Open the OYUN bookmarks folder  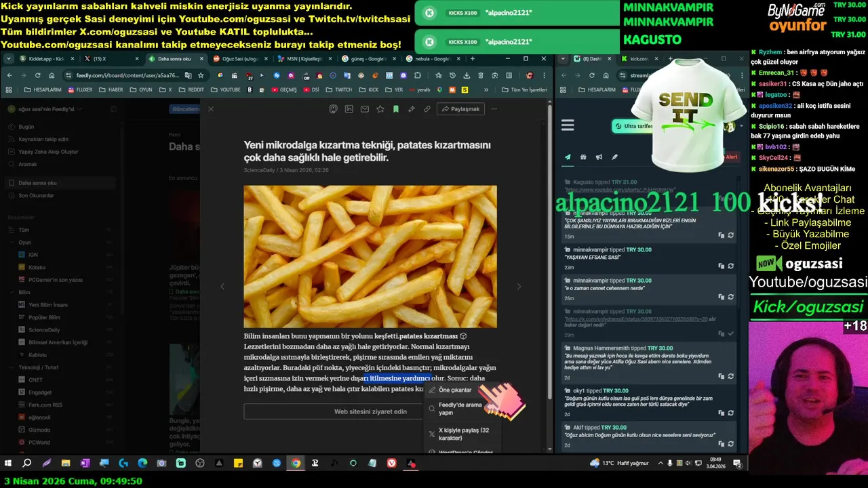(141, 89)
